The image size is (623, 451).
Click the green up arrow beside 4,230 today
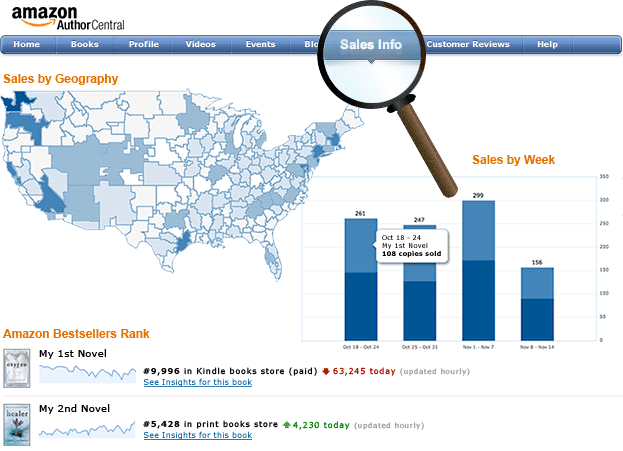(x=286, y=425)
